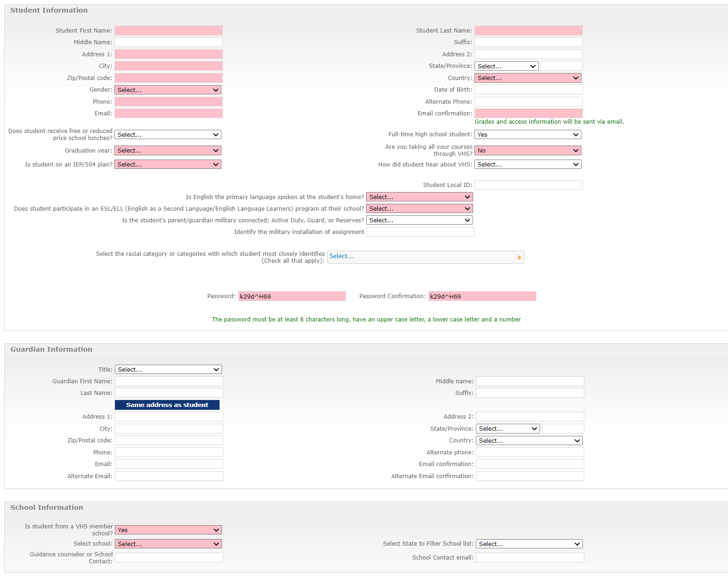The width and height of the screenshot is (728, 587).
Task: Click the Student Last Name field
Action: click(528, 31)
